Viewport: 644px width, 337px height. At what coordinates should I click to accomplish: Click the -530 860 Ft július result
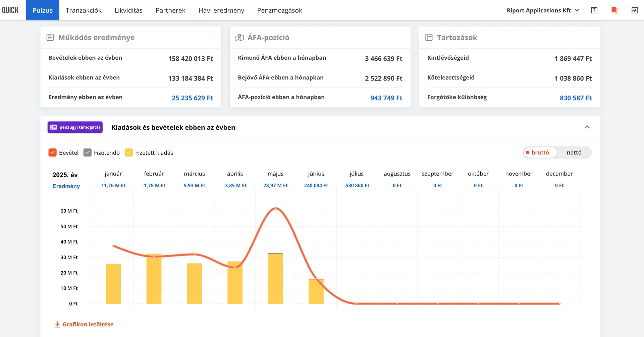pos(357,186)
